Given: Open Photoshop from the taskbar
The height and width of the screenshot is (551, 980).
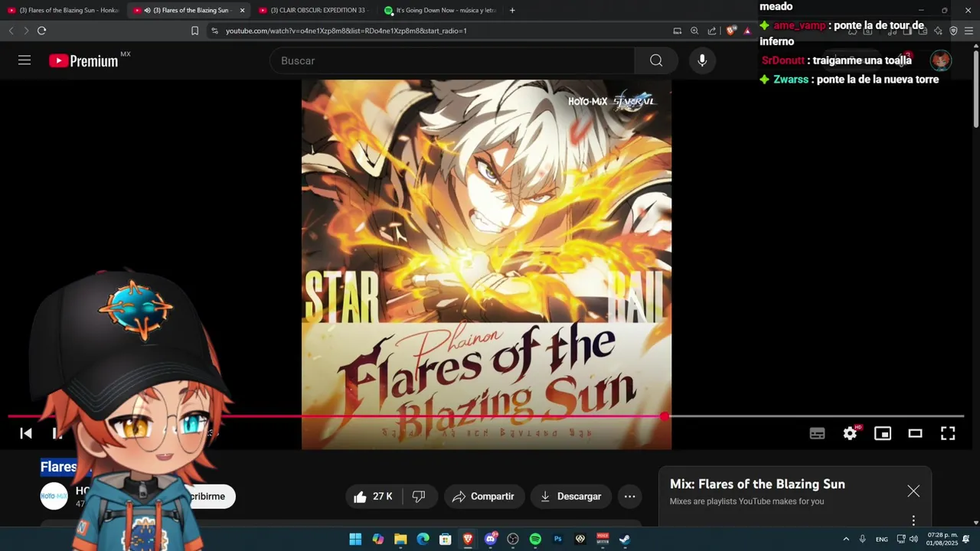Looking at the screenshot, I should tap(557, 539).
